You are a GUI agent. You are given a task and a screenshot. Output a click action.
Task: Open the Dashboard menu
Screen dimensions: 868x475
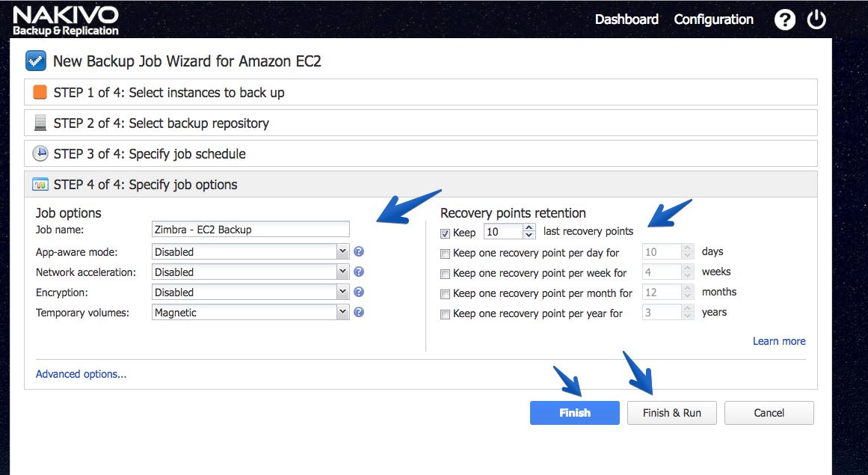(x=627, y=19)
